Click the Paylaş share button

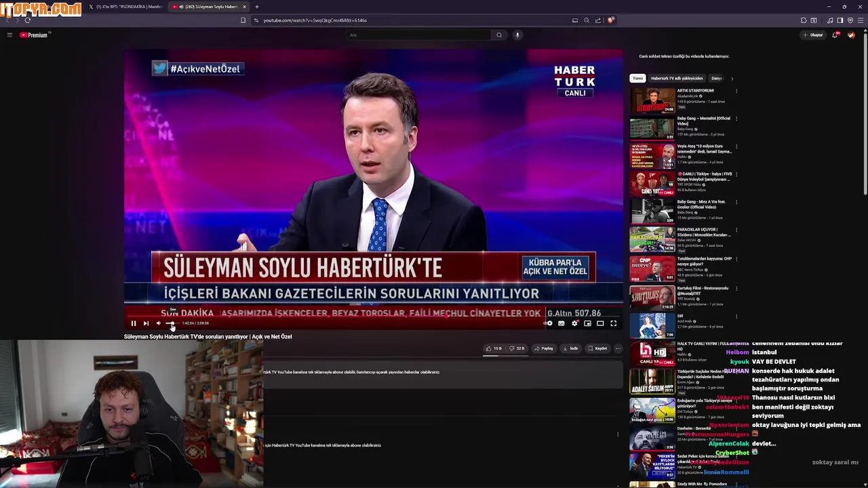point(544,348)
